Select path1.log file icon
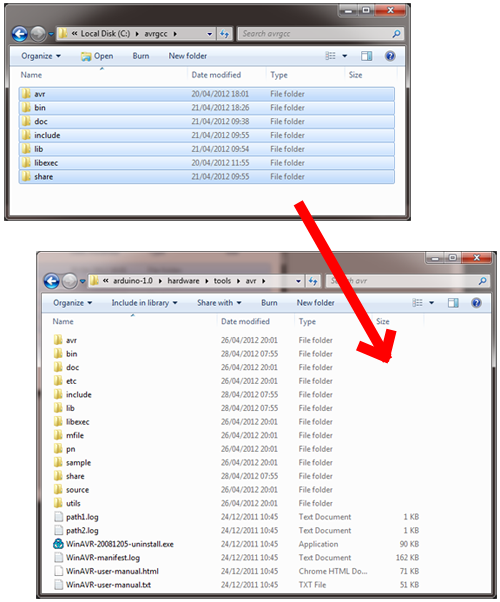 58,517
